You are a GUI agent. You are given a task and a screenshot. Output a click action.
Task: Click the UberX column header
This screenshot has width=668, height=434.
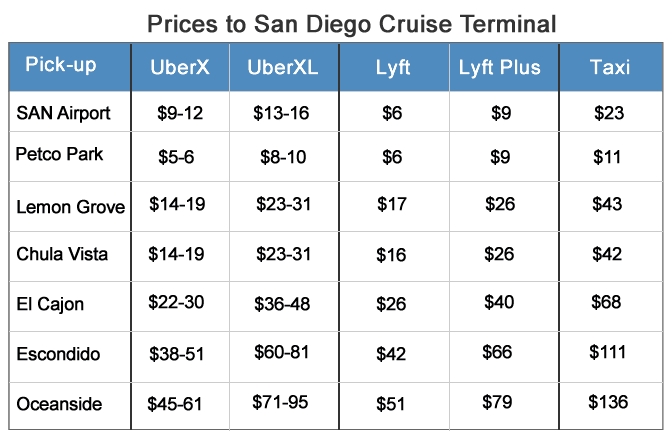click(179, 68)
